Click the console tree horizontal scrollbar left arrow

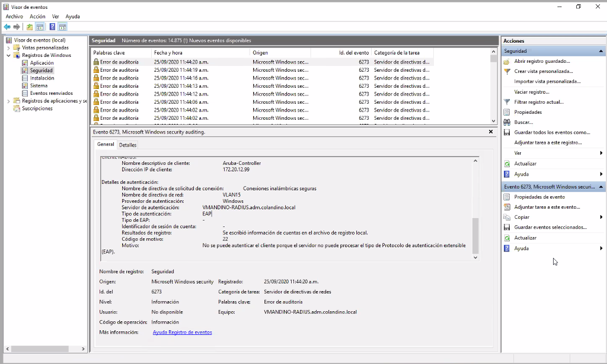tap(7, 349)
